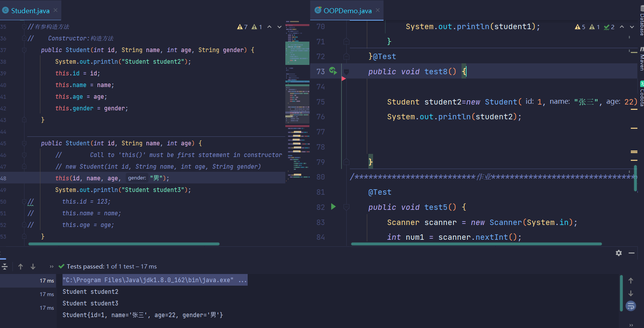Viewport: 644px width, 328px height.
Task: Open run panel settings gear
Action: pos(619,253)
